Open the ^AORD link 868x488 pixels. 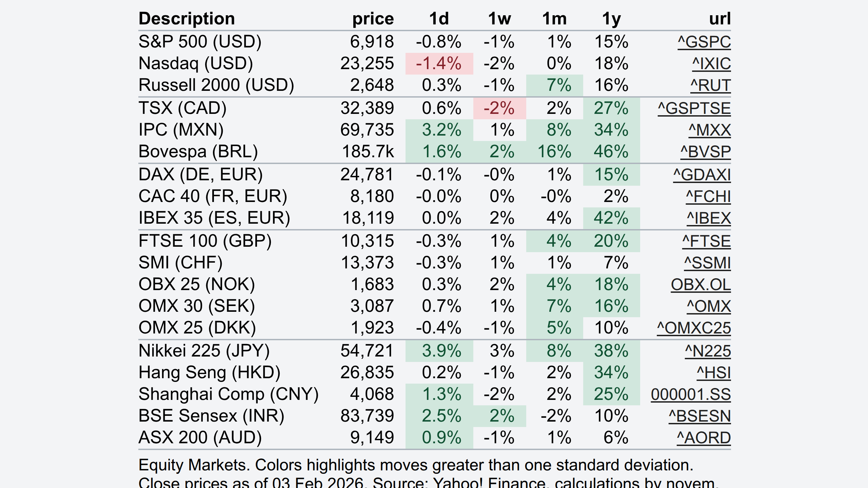[x=704, y=438]
